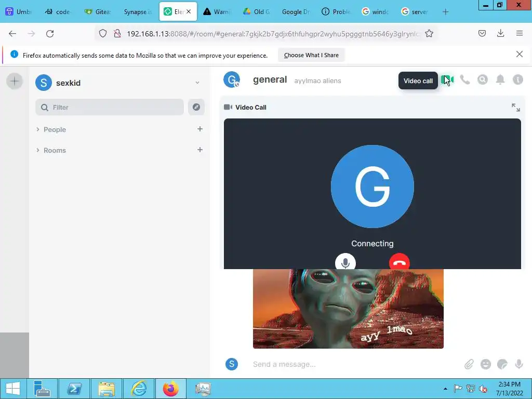This screenshot has width=532, height=399.
Task: Switch to the windo Google tab
Action: (375, 12)
